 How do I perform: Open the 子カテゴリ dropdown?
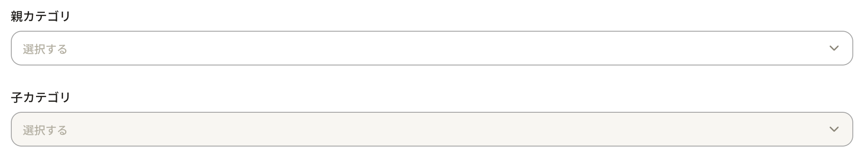click(432, 129)
